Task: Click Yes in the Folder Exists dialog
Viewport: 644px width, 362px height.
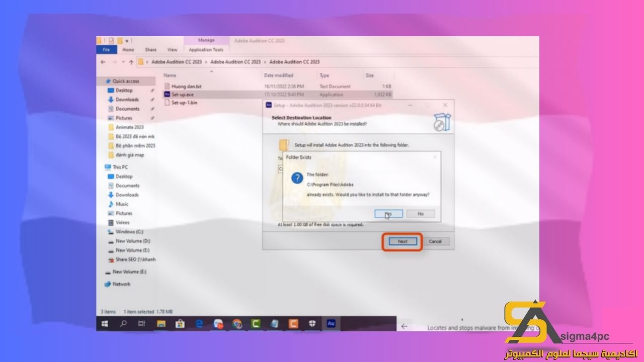Action: pyautogui.click(x=388, y=214)
